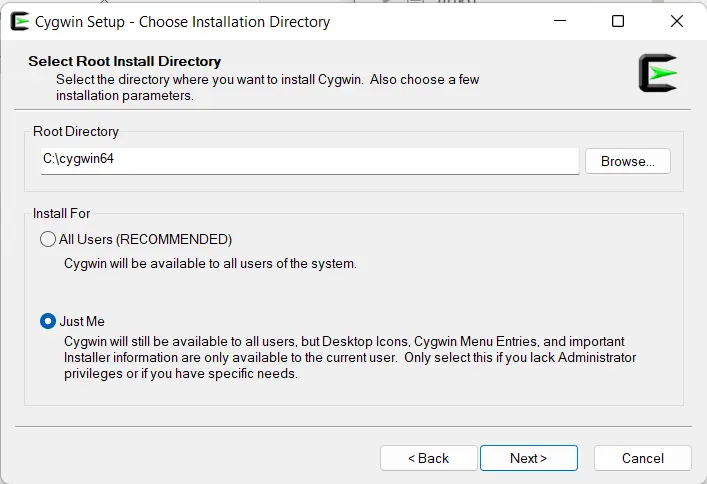Viewport: 707px width, 484px height.
Task: Go to the previous step with < Back
Action: pos(428,458)
